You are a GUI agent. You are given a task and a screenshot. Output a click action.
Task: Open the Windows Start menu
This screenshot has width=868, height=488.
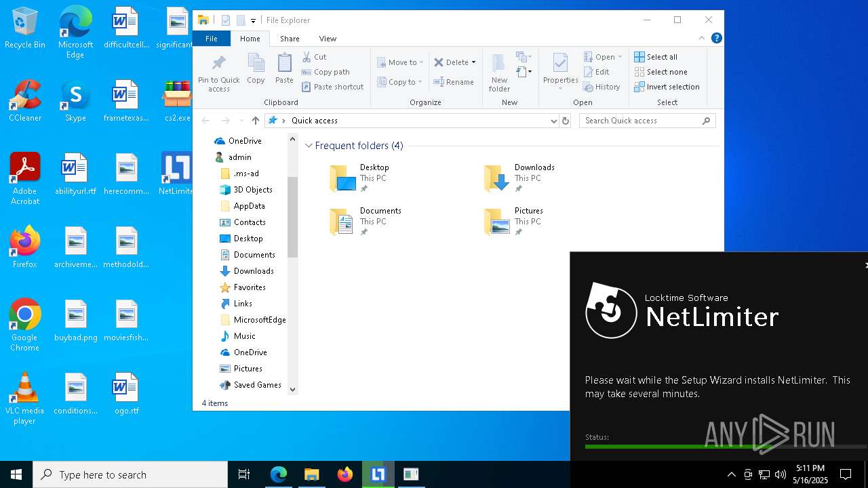point(16,474)
